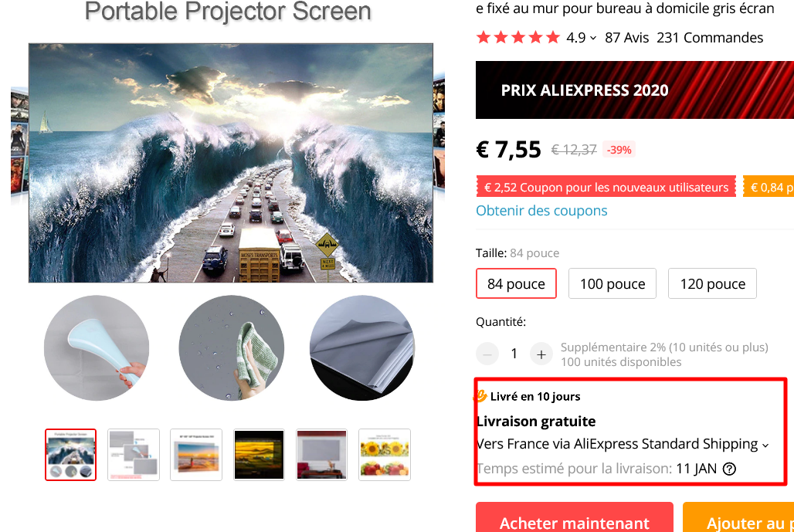794x532 pixels.
Task: Expand the AliExpress Standard Shipping options chevron
Action: click(765, 446)
